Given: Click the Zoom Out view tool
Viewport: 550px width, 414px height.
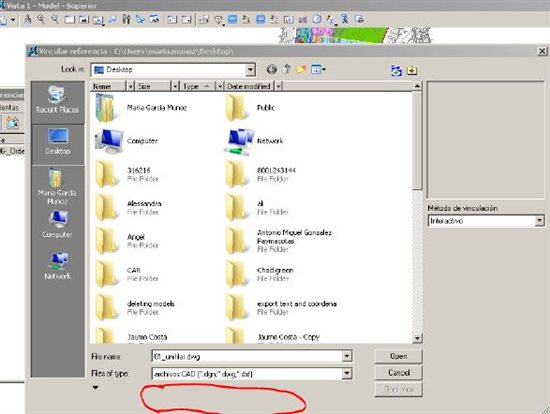Looking at the screenshot, I should (55, 19).
